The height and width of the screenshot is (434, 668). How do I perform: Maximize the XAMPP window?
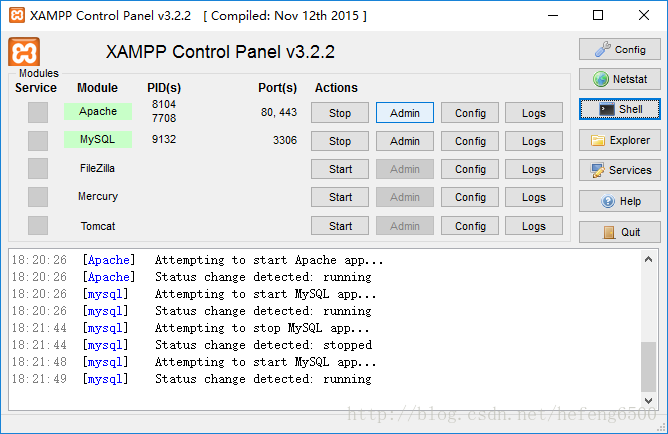598,15
